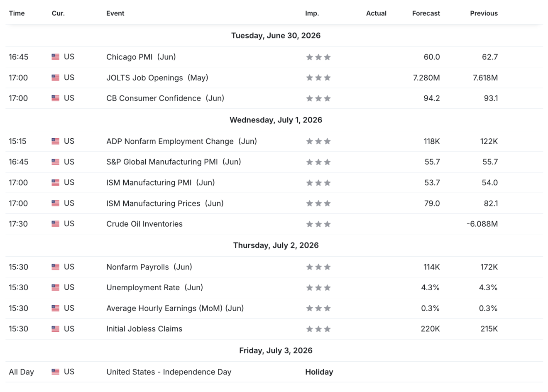Open Average Hourly Earnings (MoM) event
The width and height of the screenshot is (548, 392).
click(175, 309)
